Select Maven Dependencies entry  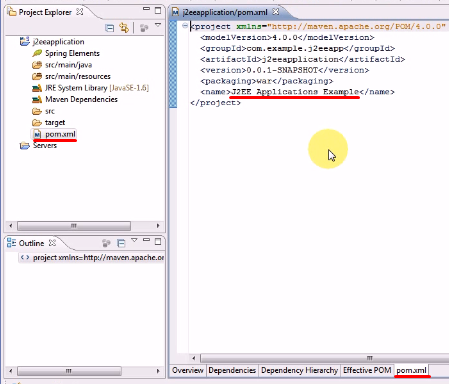coord(81,99)
